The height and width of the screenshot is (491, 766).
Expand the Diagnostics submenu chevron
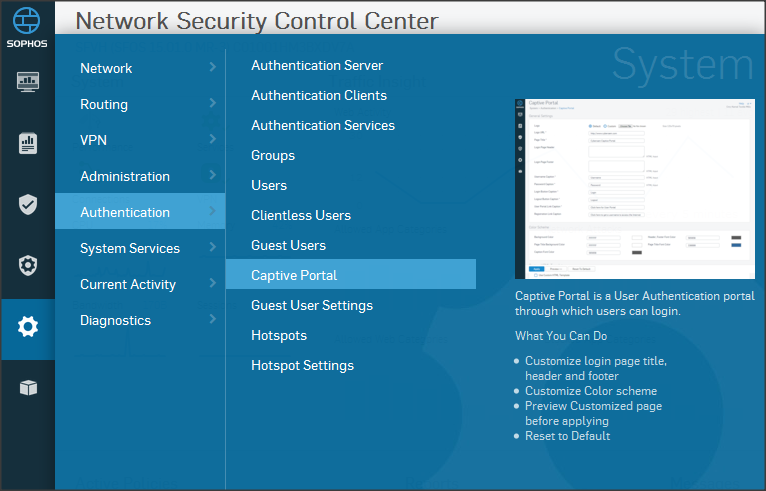212,320
